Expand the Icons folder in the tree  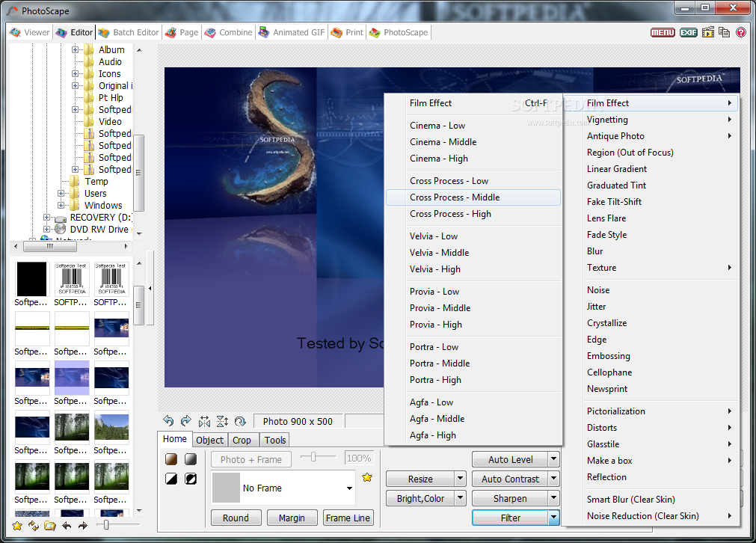pyautogui.click(x=76, y=74)
